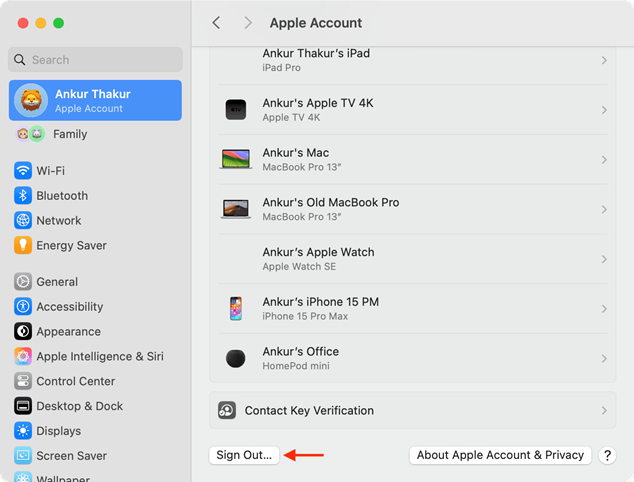634x482 pixels.
Task: Select the Bluetooth icon in sidebar
Action: (23, 196)
